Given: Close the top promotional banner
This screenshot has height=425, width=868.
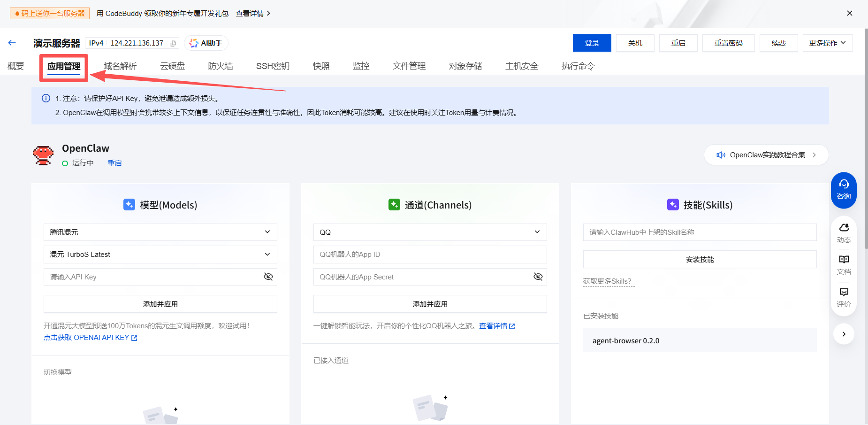Looking at the screenshot, I should [849, 13].
